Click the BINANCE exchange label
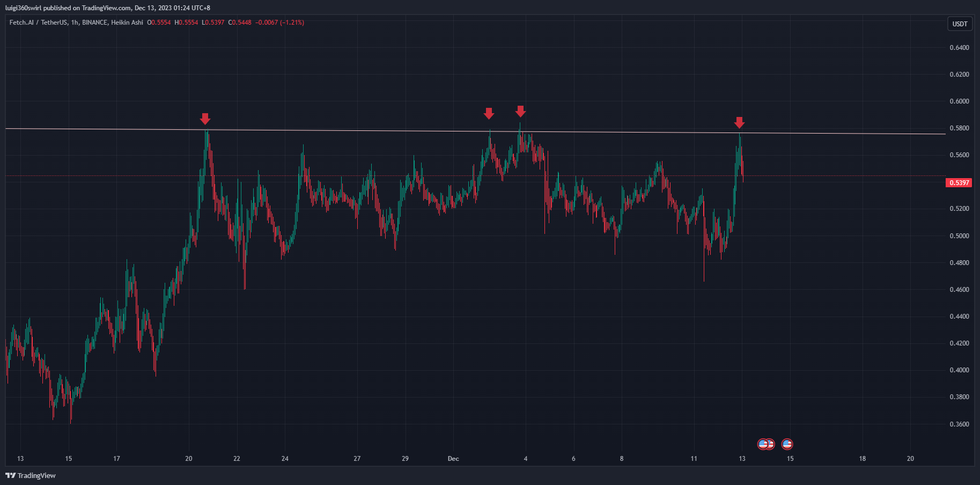 (x=94, y=23)
